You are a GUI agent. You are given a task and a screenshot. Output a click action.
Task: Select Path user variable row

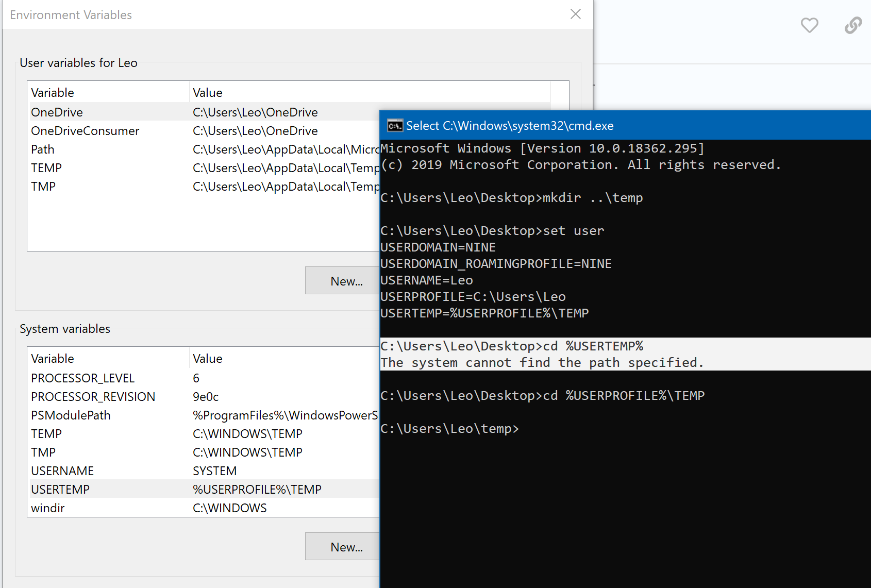click(204, 149)
